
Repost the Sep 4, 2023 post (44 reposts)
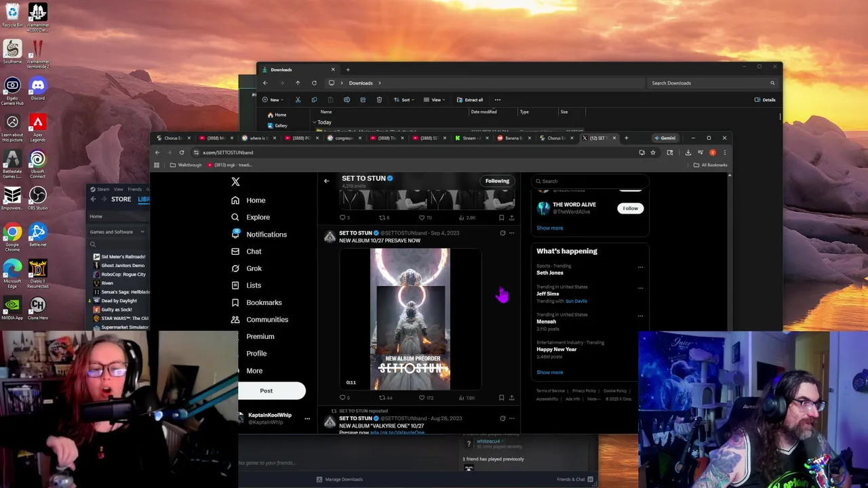385,398
